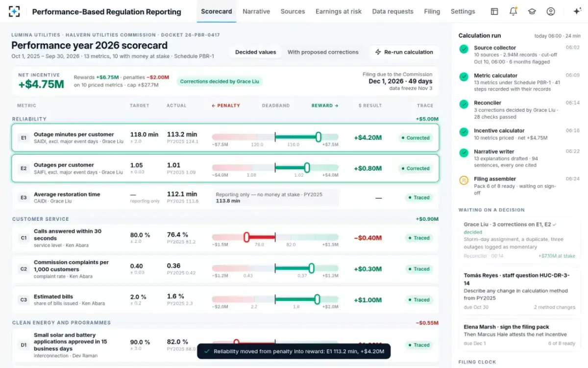
Task: Click the Estimated bills slider handle
Action: (317, 299)
